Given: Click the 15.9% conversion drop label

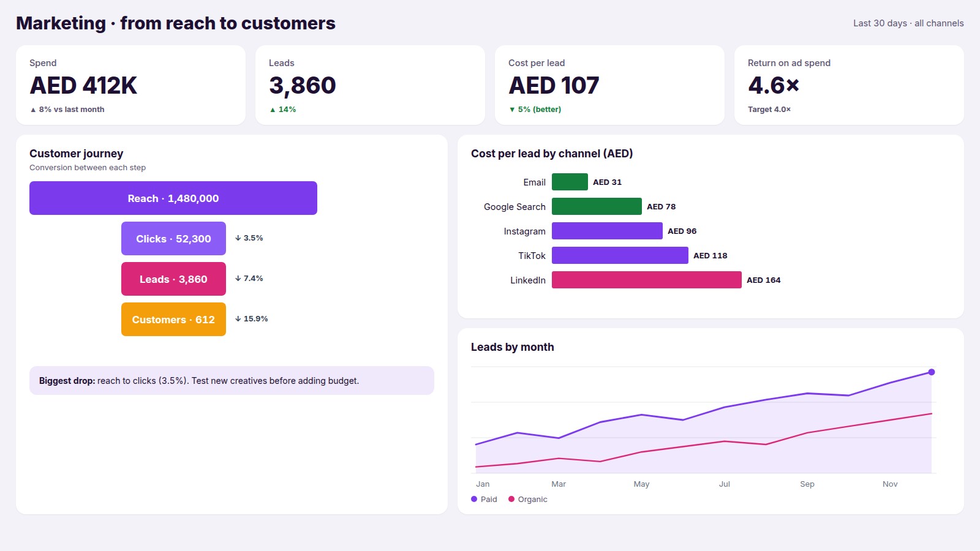Looking at the screenshot, I should pyautogui.click(x=252, y=319).
